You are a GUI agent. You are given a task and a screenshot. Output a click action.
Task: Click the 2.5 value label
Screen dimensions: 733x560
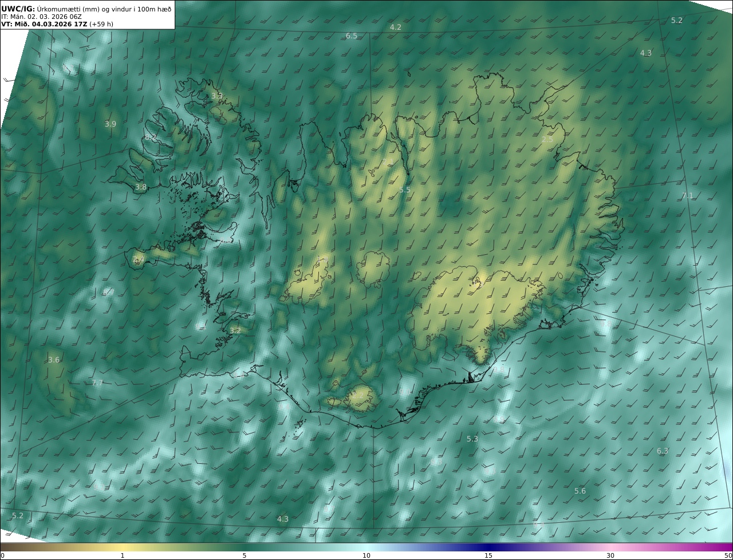547,140
